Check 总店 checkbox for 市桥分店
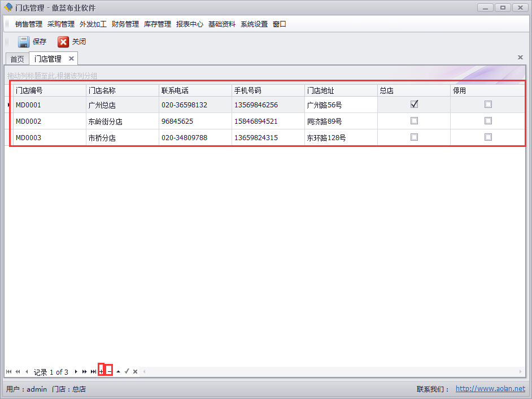The image size is (532, 399). click(414, 137)
